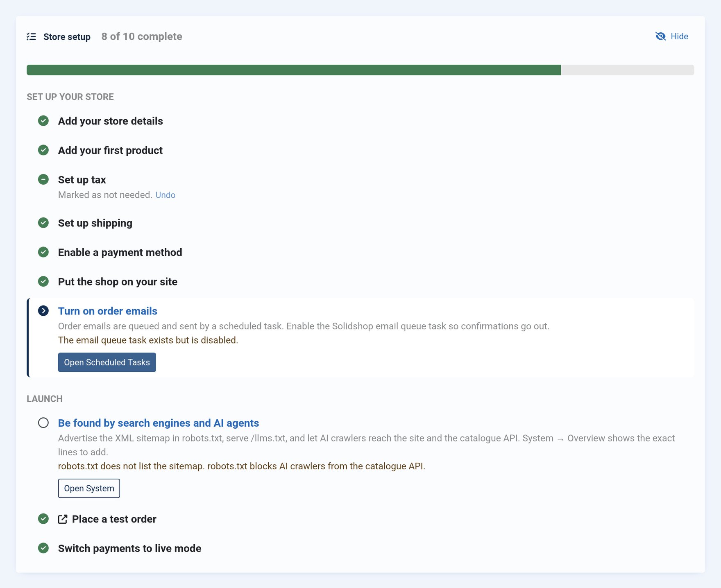Click the setup progress bar
This screenshot has height=588, width=721.
(360, 70)
